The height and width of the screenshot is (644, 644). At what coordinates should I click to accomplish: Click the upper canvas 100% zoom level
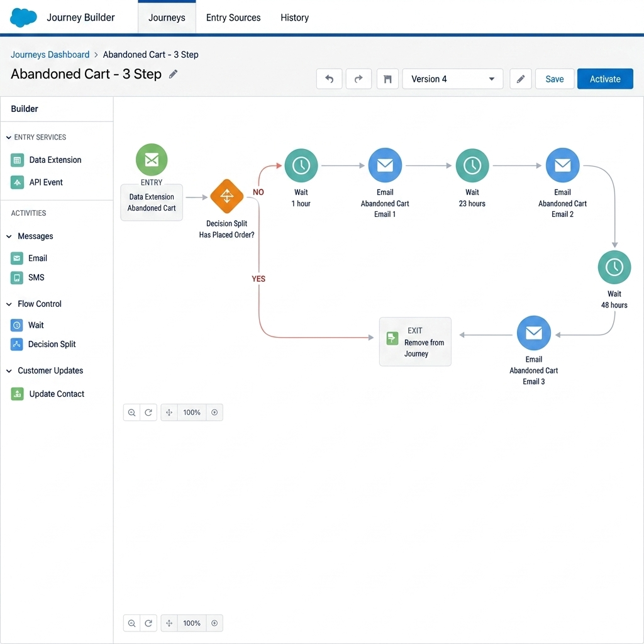coord(191,413)
